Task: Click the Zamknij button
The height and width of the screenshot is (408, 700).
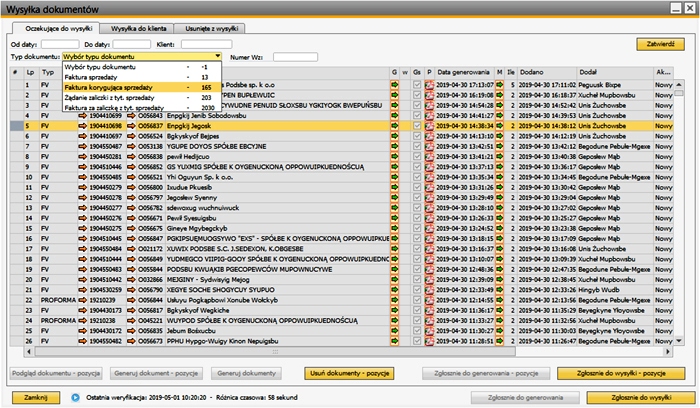Action: (36, 397)
